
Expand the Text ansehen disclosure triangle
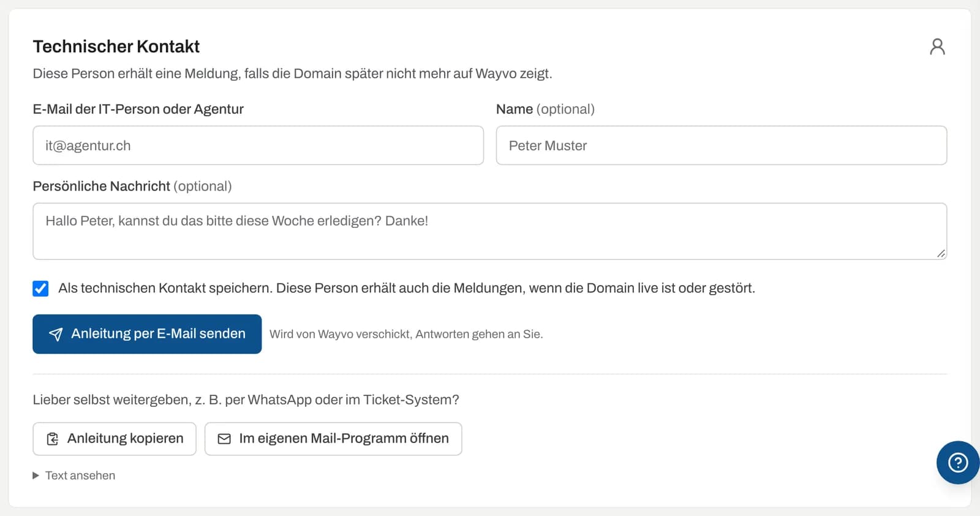[x=36, y=476]
